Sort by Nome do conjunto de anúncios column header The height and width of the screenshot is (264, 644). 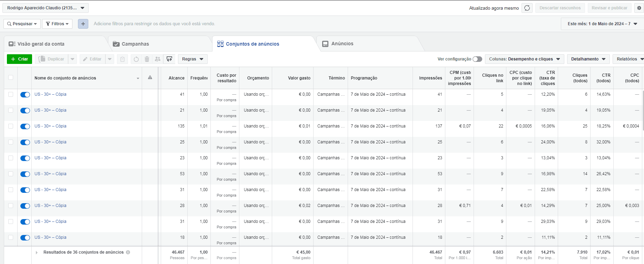[87, 78]
